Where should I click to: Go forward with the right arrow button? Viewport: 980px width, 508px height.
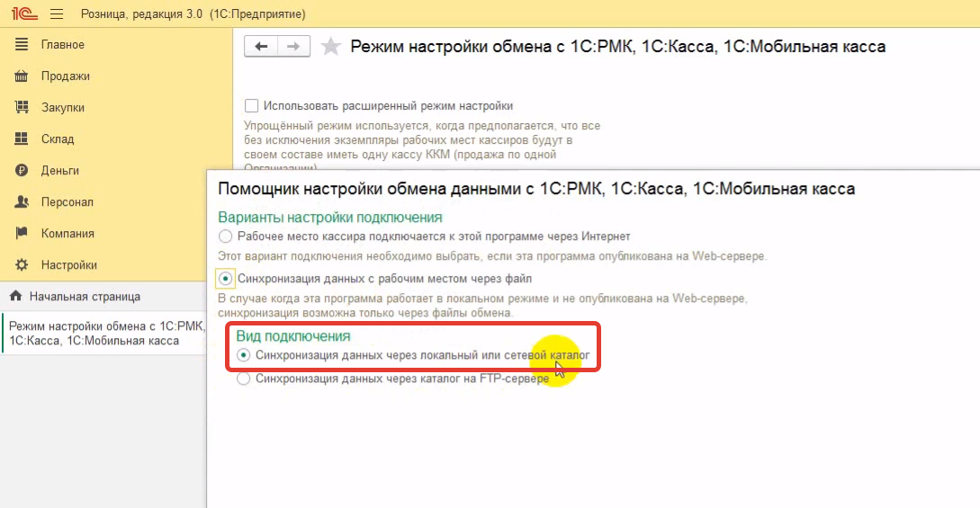[293, 46]
